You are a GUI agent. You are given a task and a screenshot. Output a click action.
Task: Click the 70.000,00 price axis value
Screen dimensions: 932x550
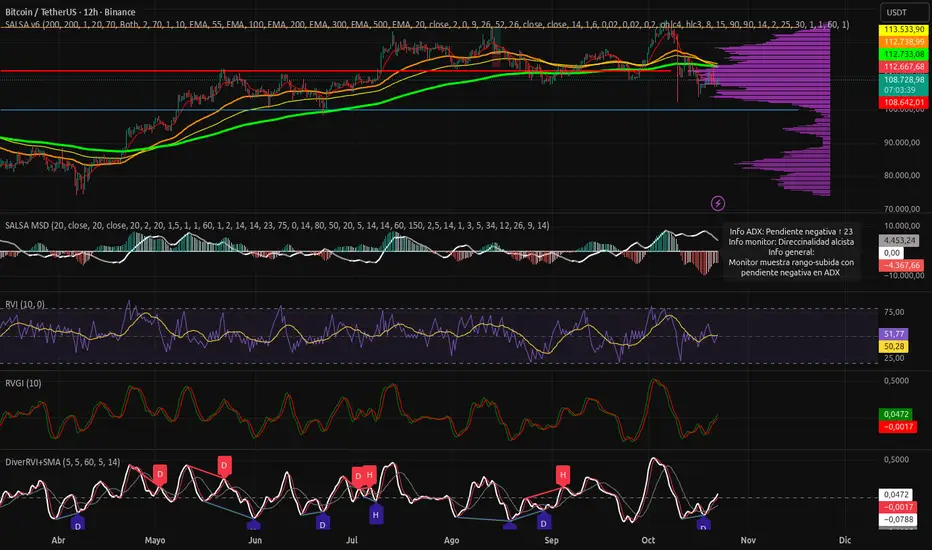(x=903, y=209)
